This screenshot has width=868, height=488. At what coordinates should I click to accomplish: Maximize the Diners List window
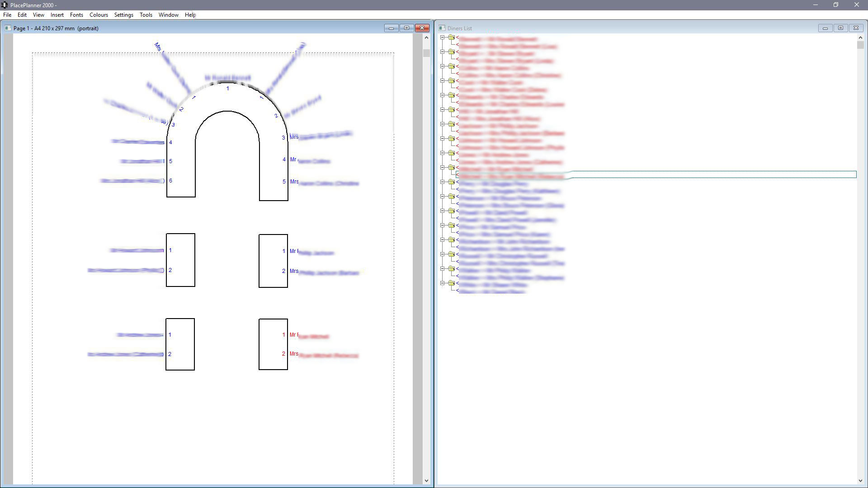(x=840, y=28)
